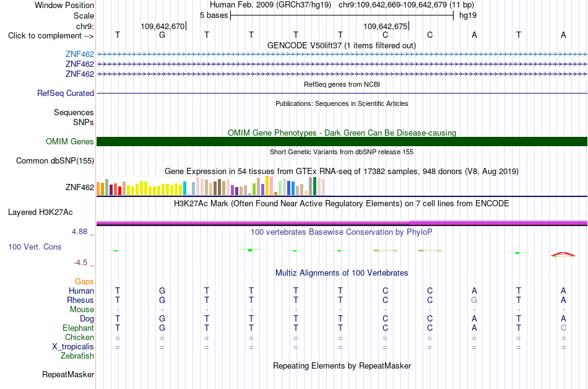Click the RefSeq Curated gene line

[x=342, y=93]
